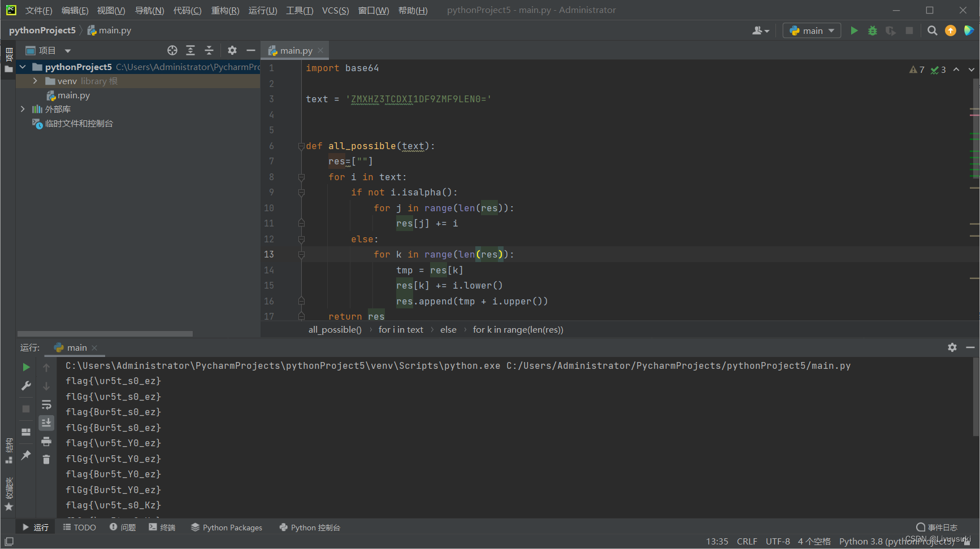980x549 pixels.
Task: Open run panel gear options
Action: point(952,347)
